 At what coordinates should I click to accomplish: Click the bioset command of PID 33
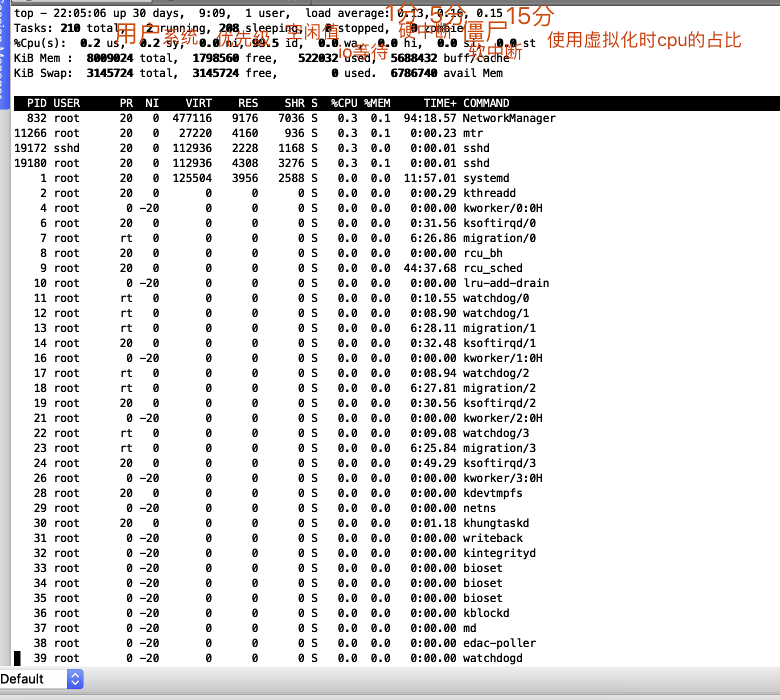[483, 568]
